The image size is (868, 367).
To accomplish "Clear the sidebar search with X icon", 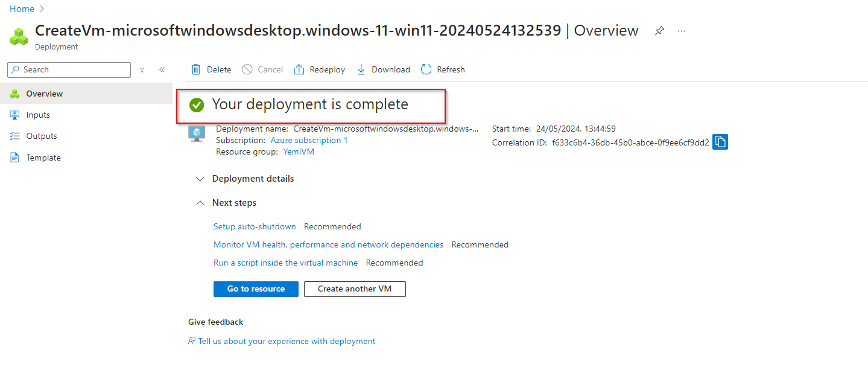I will coord(142,70).
